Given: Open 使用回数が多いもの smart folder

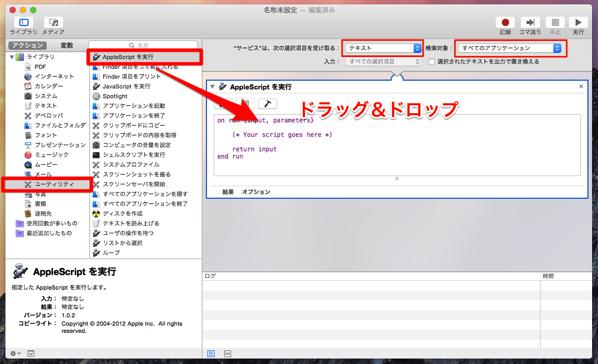Looking at the screenshot, I should coord(51,223).
